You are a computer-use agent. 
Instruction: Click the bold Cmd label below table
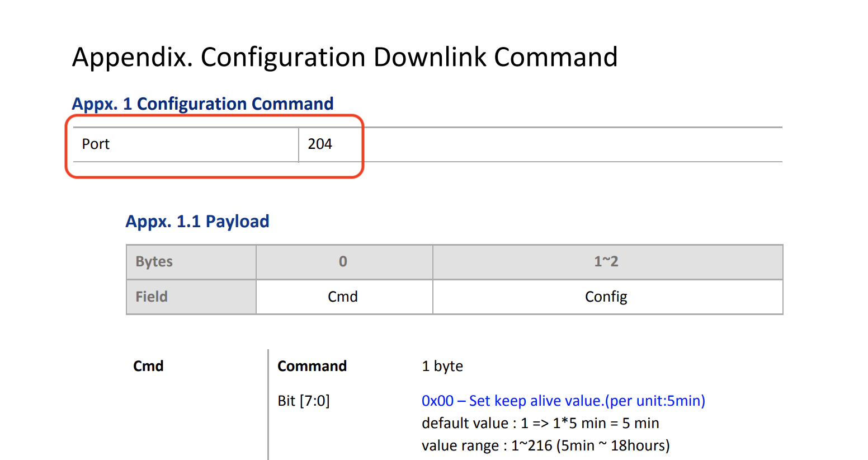coord(148,366)
